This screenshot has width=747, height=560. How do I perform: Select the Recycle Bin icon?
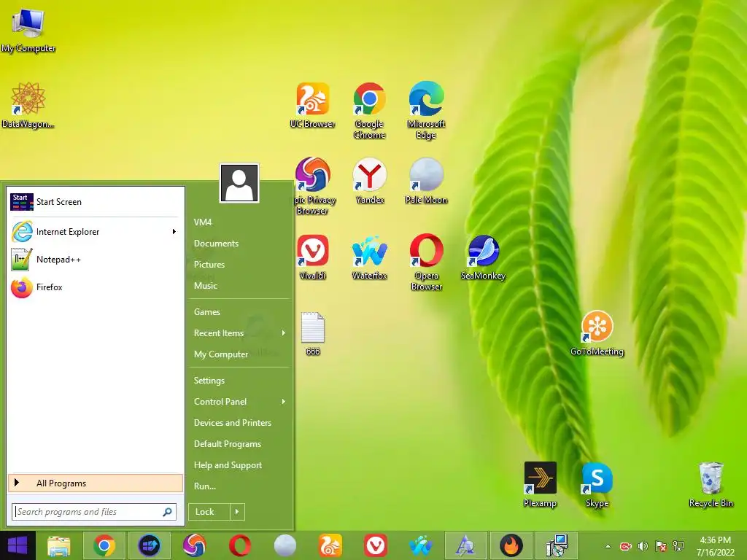coord(711,485)
